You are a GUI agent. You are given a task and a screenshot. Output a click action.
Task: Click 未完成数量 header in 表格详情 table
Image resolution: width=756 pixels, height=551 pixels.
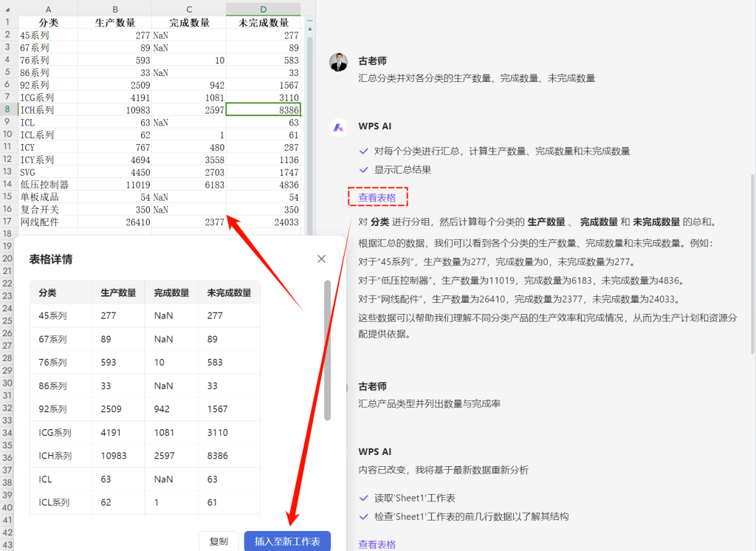pyautogui.click(x=230, y=292)
